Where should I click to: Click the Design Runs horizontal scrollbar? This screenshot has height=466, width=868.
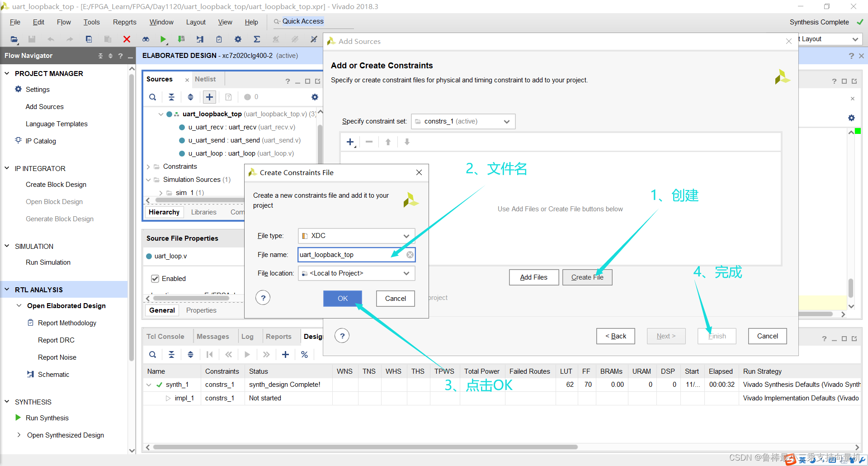click(x=365, y=447)
